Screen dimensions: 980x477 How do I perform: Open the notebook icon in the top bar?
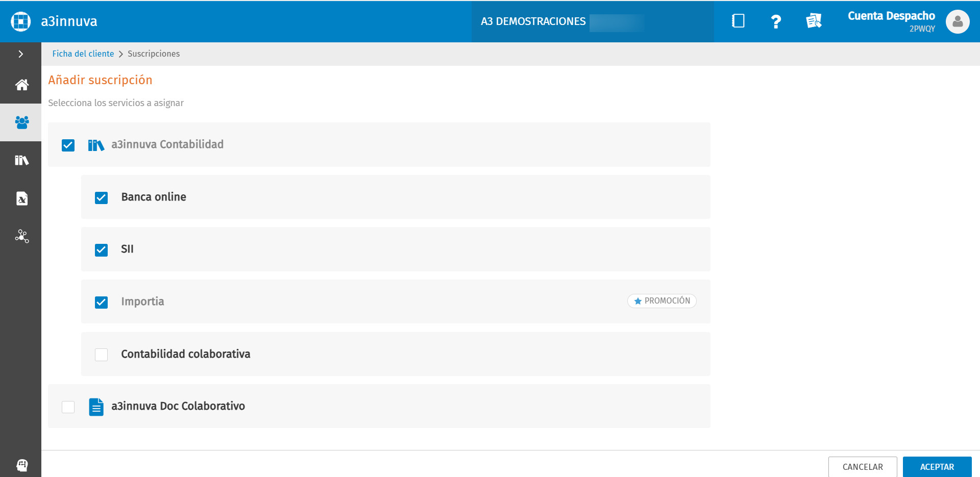(738, 21)
